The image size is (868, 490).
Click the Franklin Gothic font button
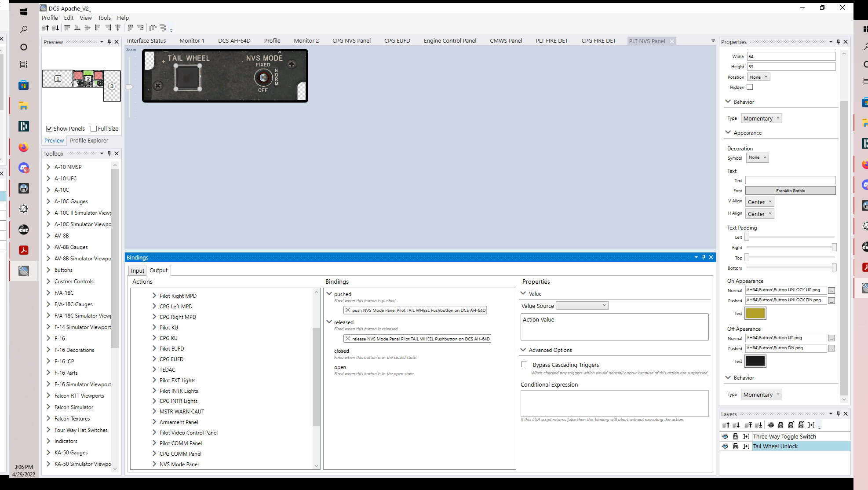790,190
